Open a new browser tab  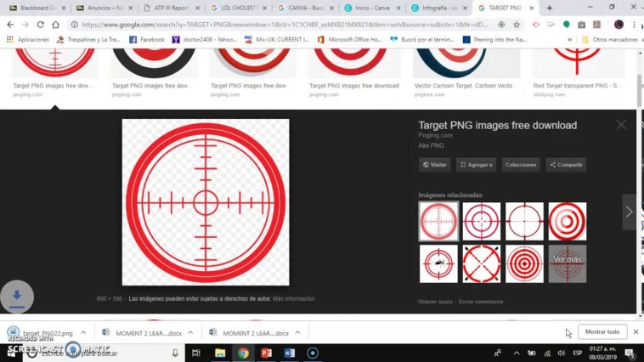pyautogui.click(x=549, y=8)
